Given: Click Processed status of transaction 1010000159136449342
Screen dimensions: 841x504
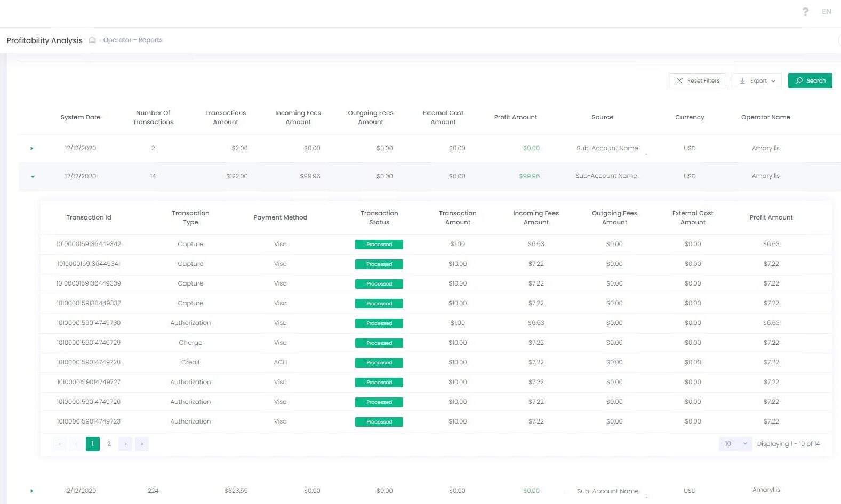Looking at the screenshot, I should (379, 245).
